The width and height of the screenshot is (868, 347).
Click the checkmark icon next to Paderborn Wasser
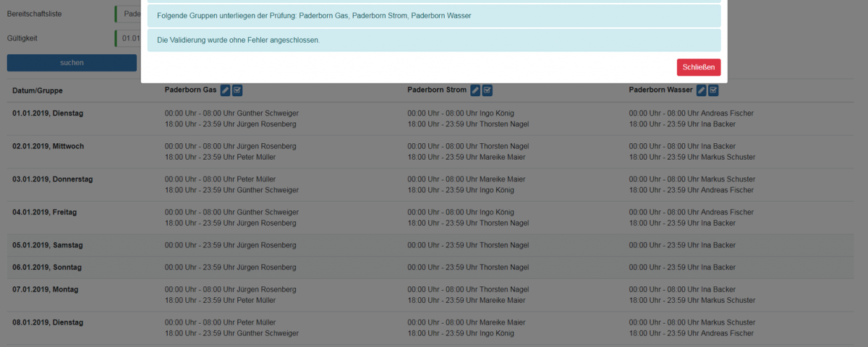point(713,90)
